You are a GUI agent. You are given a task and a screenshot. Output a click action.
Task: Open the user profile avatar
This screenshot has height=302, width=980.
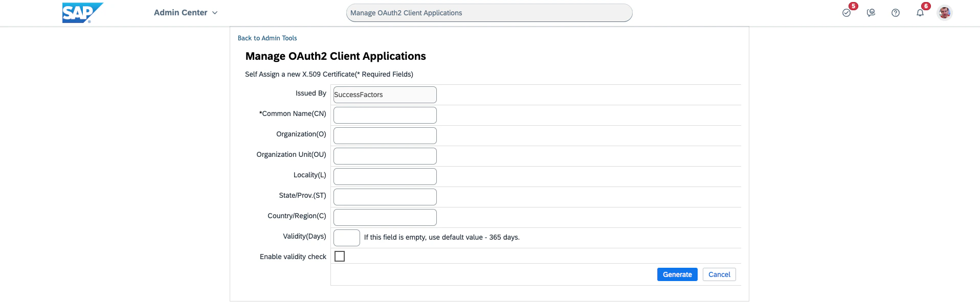945,13
